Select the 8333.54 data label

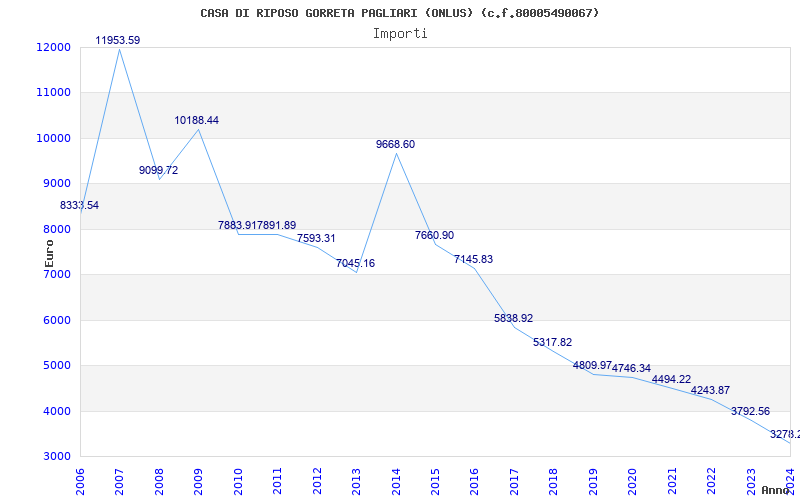[80, 206]
